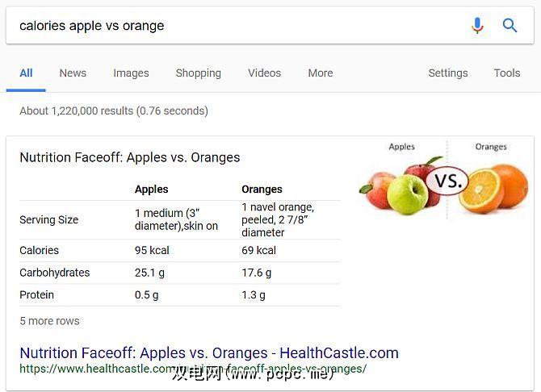Select the All results tab

(x=26, y=73)
